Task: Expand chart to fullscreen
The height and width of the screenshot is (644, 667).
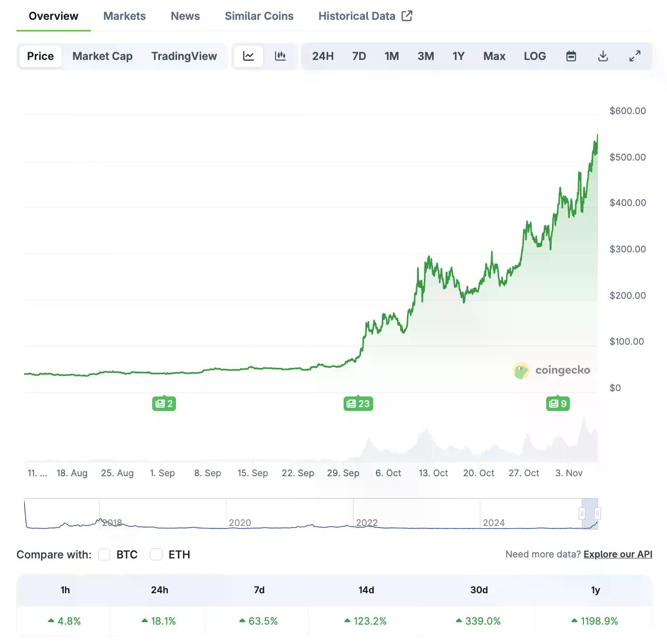Action: [x=635, y=56]
